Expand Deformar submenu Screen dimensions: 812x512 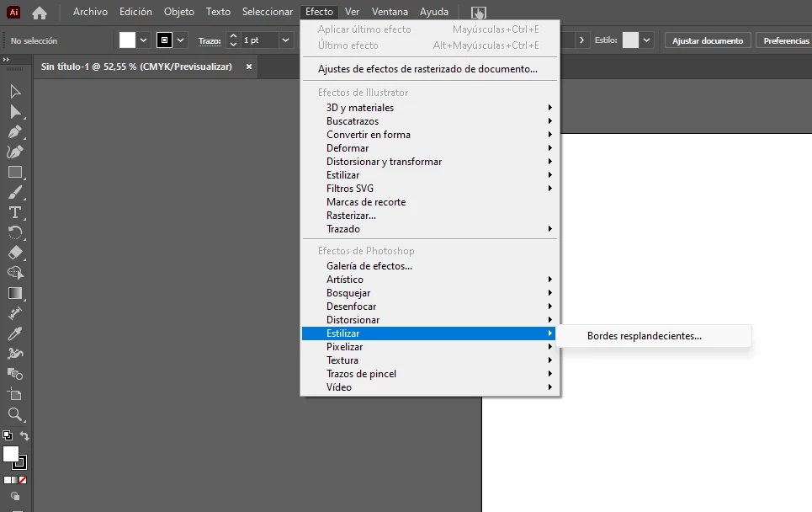click(431, 147)
